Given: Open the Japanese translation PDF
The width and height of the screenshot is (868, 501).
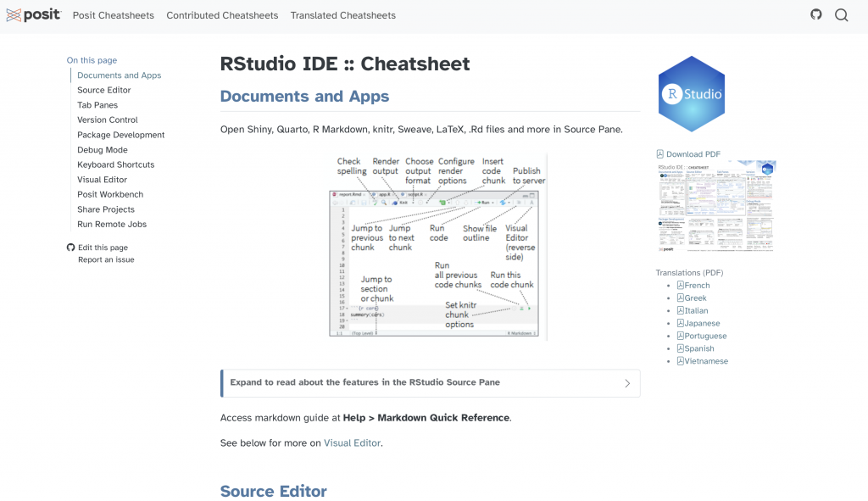Looking at the screenshot, I should click(703, 323).
